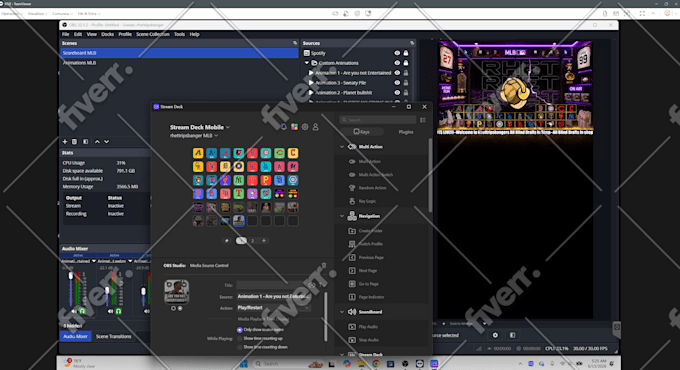Select the Next Page action
This screenshot has width=680, height=370.
point(363,271)
